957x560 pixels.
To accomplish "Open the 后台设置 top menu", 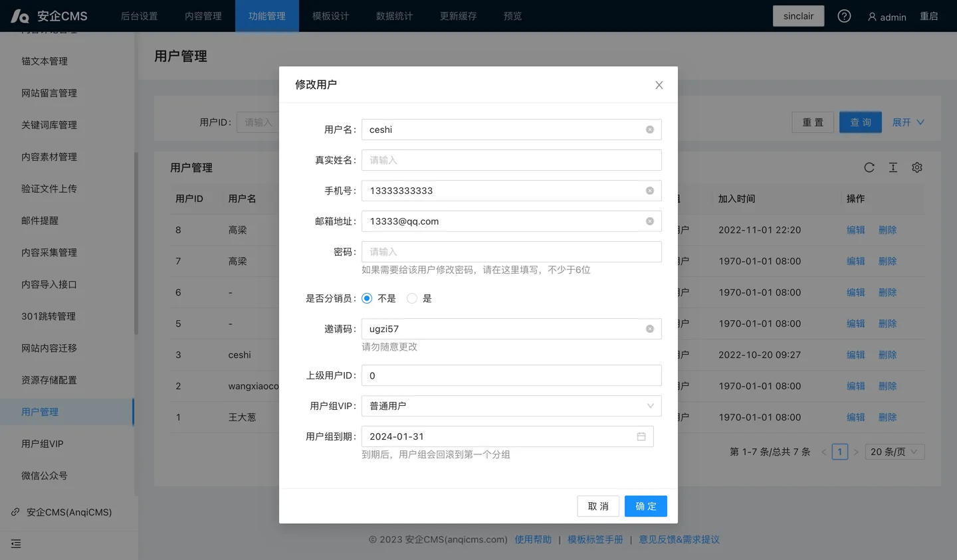I will [140, 16].
